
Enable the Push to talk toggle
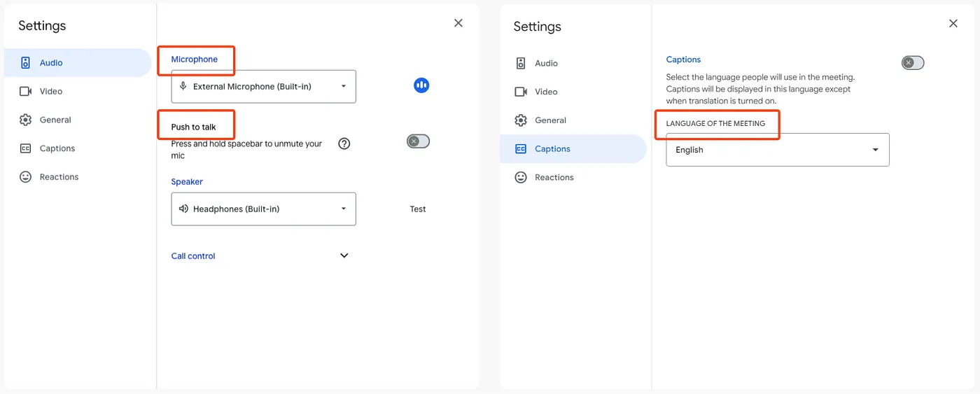(418, 141)
